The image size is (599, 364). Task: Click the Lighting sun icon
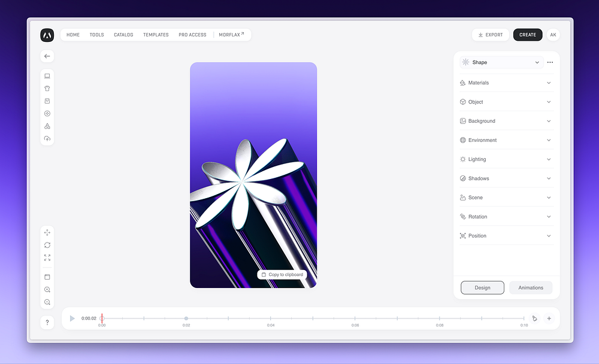click(x=462, y=159)
